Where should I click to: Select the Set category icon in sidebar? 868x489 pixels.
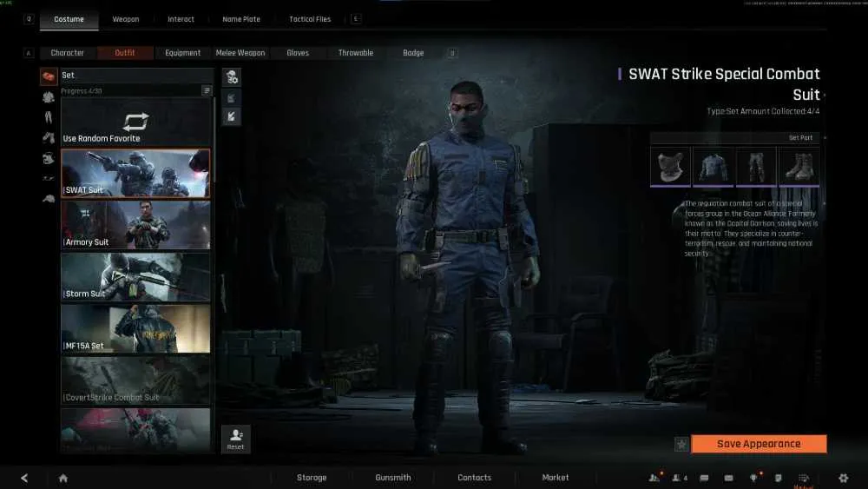point(49,76)
